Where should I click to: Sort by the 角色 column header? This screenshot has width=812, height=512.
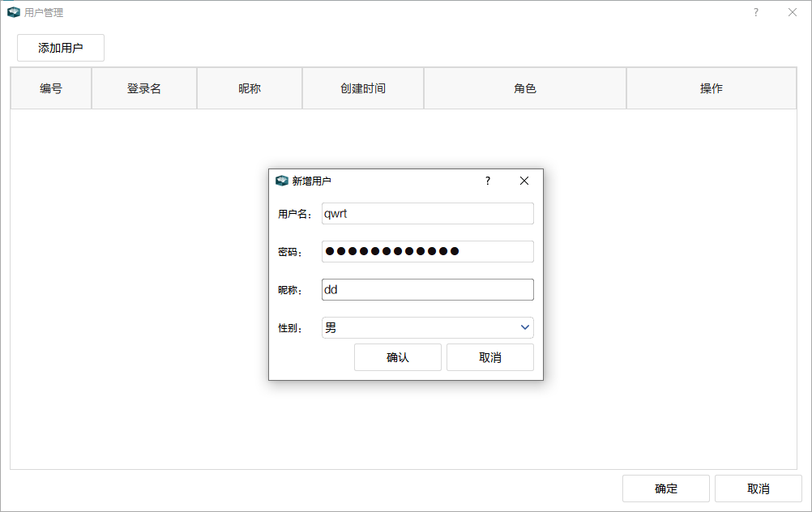point(525,88)
